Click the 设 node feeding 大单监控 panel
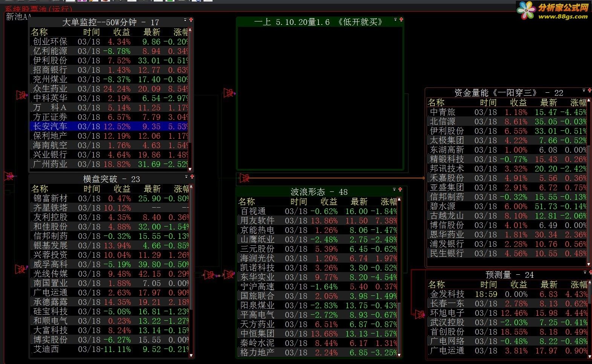 [22, 95]
